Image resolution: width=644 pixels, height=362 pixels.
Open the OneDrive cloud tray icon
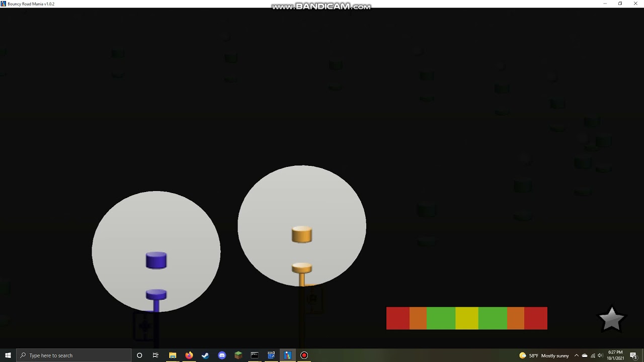[585, 355]
